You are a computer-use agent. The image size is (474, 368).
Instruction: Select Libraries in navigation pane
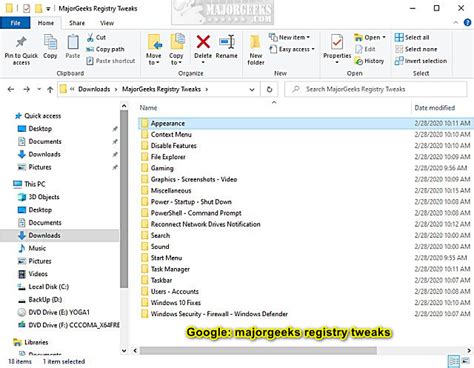point(31,342)
